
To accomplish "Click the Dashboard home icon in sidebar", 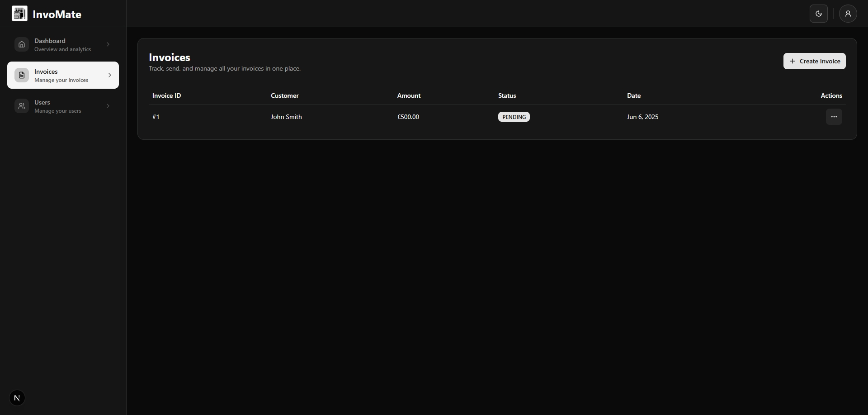I will (x=22, y=44).
